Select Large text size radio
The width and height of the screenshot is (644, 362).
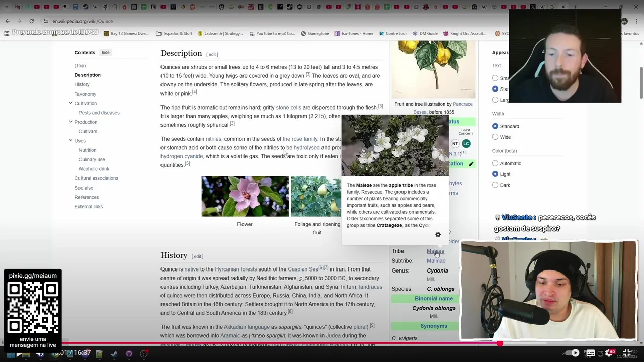pyautogui.click(x=495, y=100)
